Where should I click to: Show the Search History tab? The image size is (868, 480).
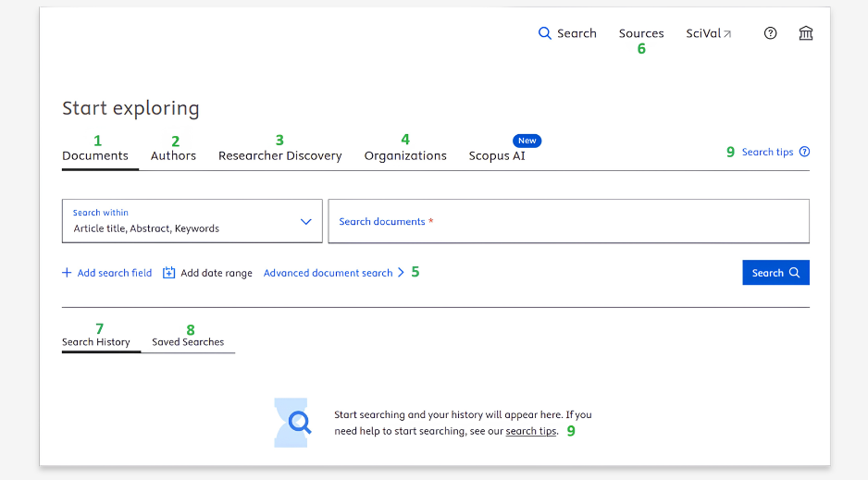(95, 342)
